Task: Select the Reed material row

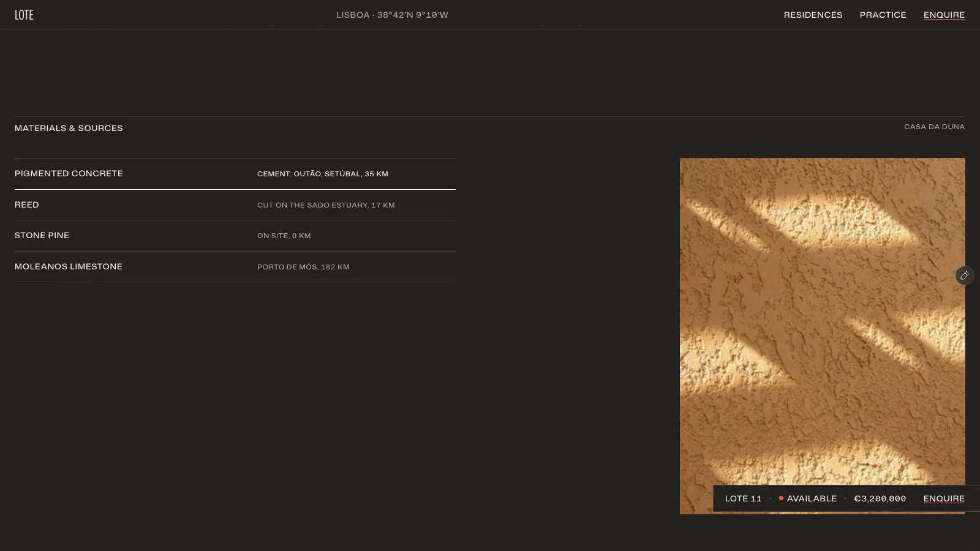Action: [x=235, y=205]
